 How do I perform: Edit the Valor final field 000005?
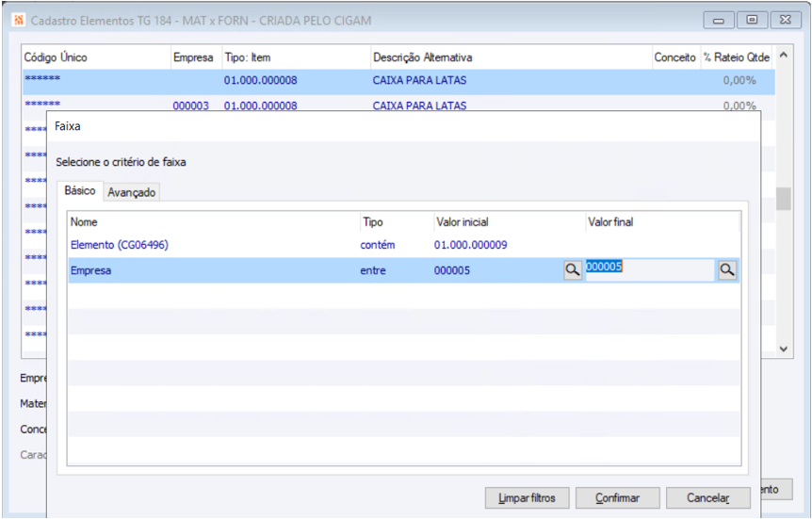click(649, 269)
